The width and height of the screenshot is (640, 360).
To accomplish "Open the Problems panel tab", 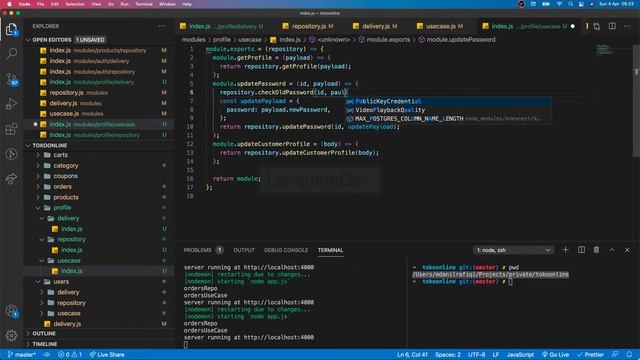I will click(x=198, y=250).
